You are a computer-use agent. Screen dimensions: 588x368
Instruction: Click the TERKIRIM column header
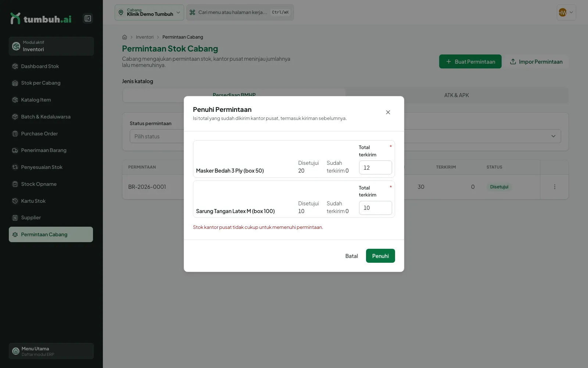[446, 167]
